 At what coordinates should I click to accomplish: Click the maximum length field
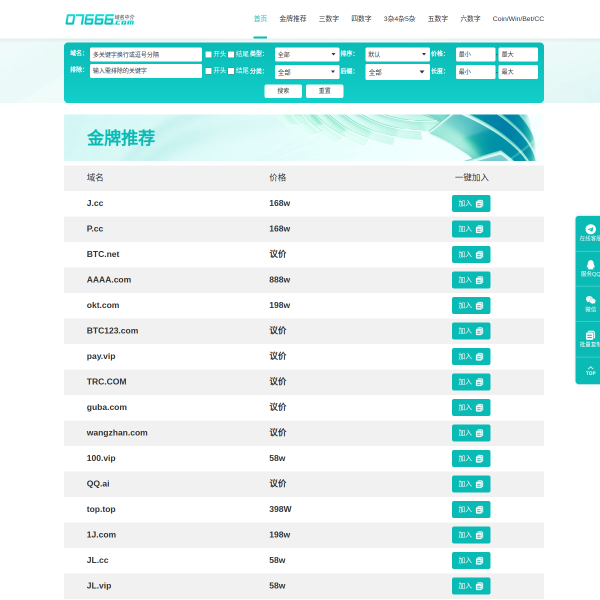click(518, 72)
